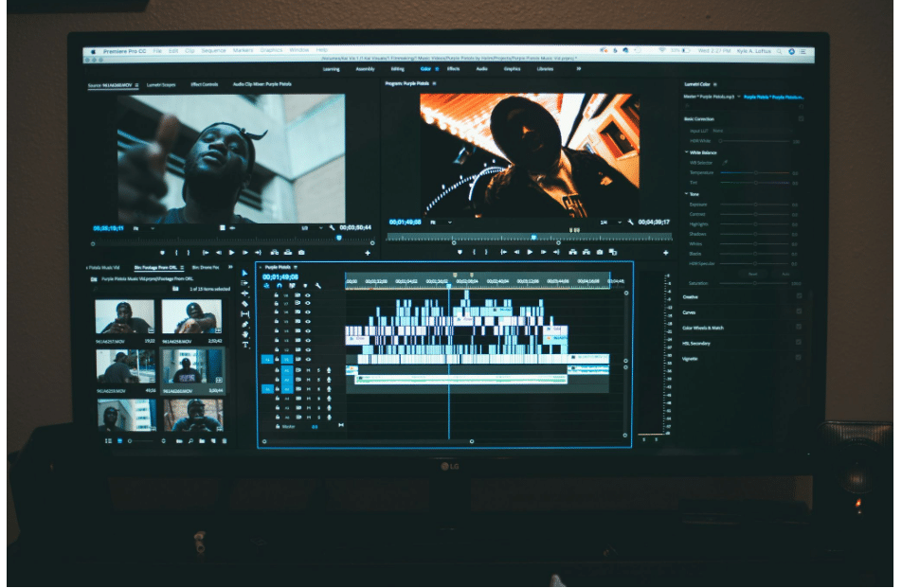Open Program playback resolution 1/4 dropdown

pos(611,222)
